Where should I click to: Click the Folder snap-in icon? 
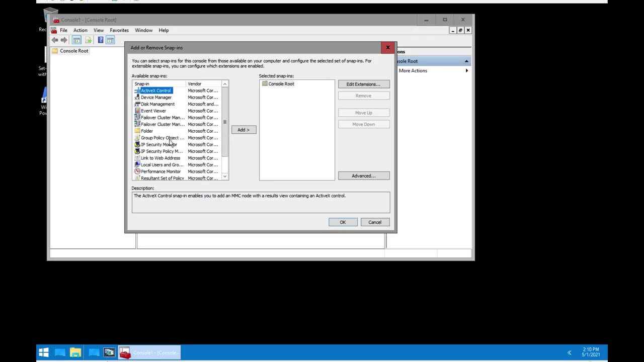pyautogui.click(x=137, y=131)
